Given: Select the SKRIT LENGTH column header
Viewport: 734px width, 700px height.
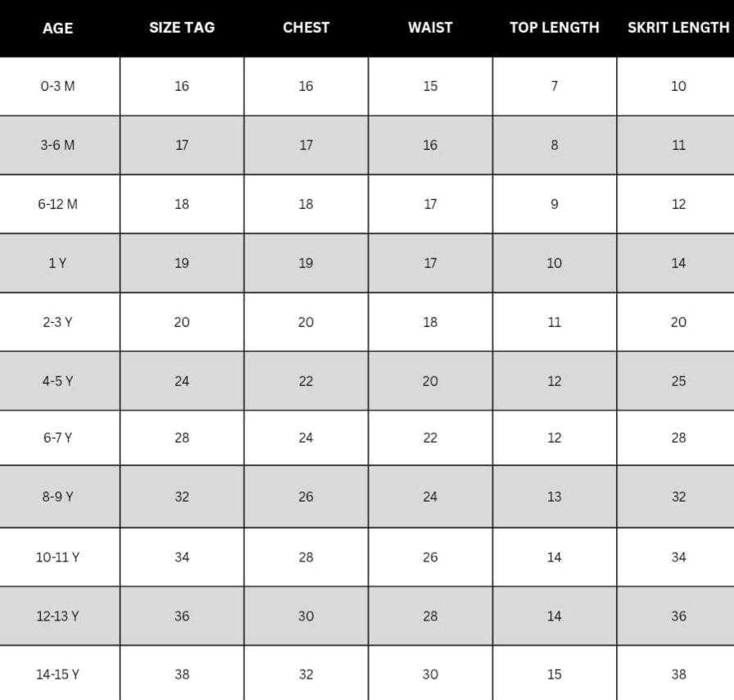Looking at the screenshot, I should [x=678, y=28].
